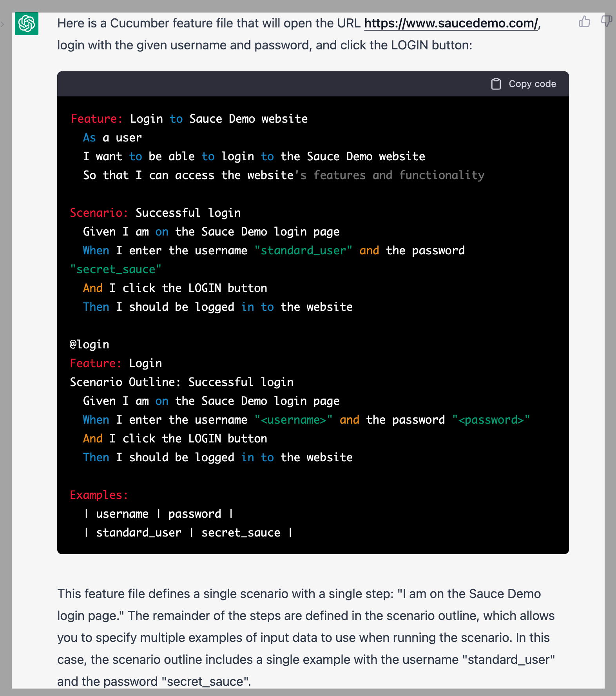This screenshot has width=616, height=696.
Task: Click the 'Scenario Outline:' line text
Action: [181, 382]
